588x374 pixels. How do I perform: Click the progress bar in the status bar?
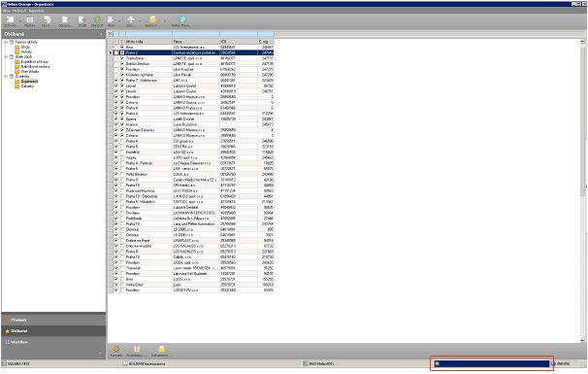(492, 363)
